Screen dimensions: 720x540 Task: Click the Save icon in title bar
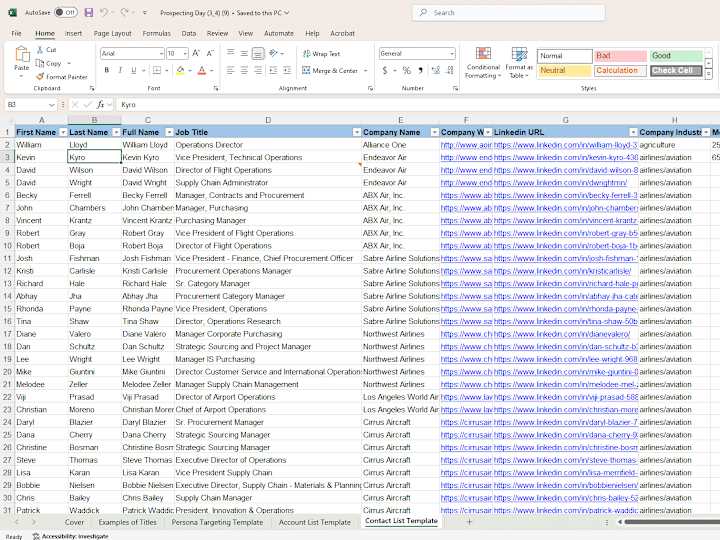click(x=89, y=12)
